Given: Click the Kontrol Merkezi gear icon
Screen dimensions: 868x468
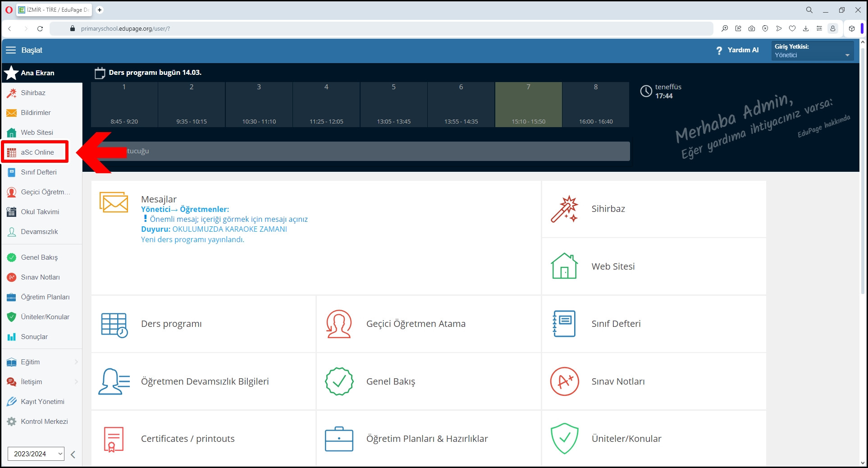Looking at the screenshot, I should [x=12, y=422].
